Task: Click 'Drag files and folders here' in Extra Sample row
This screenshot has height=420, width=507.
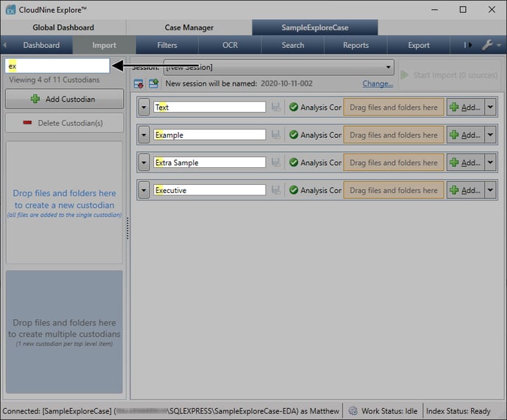Action: (x=394, y=162)
